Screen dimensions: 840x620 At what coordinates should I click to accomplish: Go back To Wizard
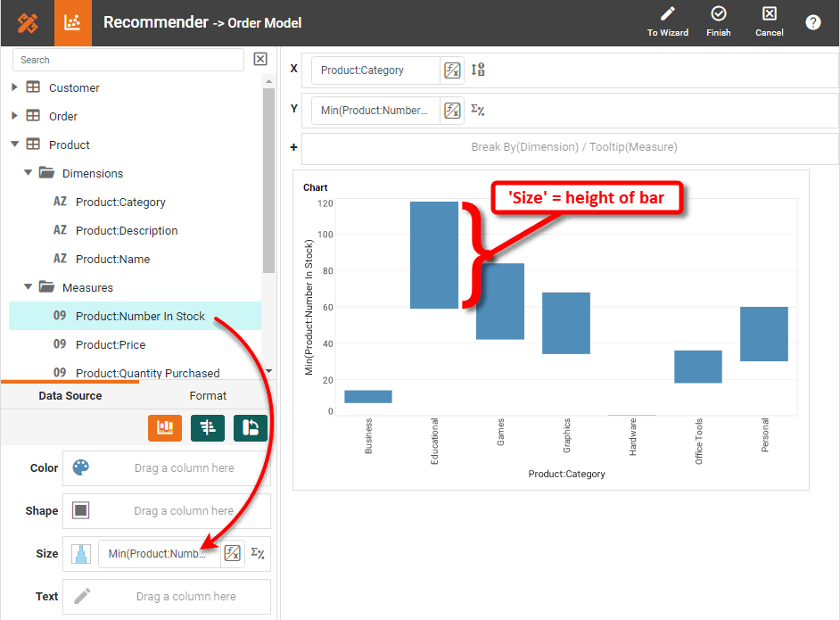click(667, 22)
